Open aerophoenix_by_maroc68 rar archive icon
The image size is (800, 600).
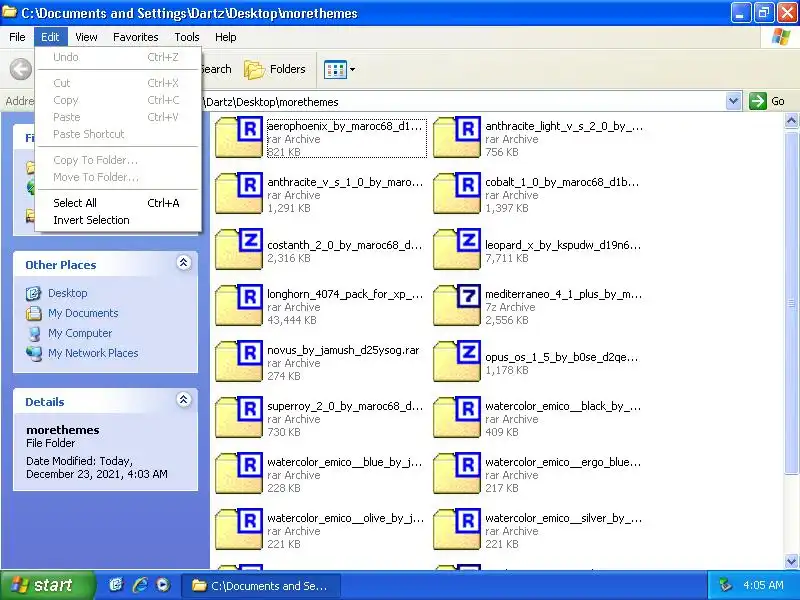pyautogui.click(x=239, y=137)
